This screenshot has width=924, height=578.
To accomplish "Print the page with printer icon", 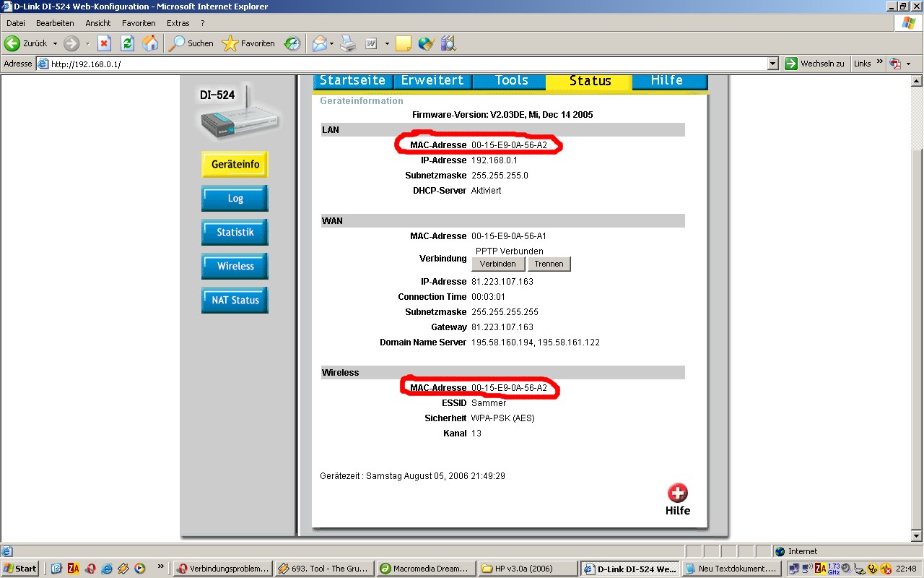I will pyautogui.click(x=348, y=43).
